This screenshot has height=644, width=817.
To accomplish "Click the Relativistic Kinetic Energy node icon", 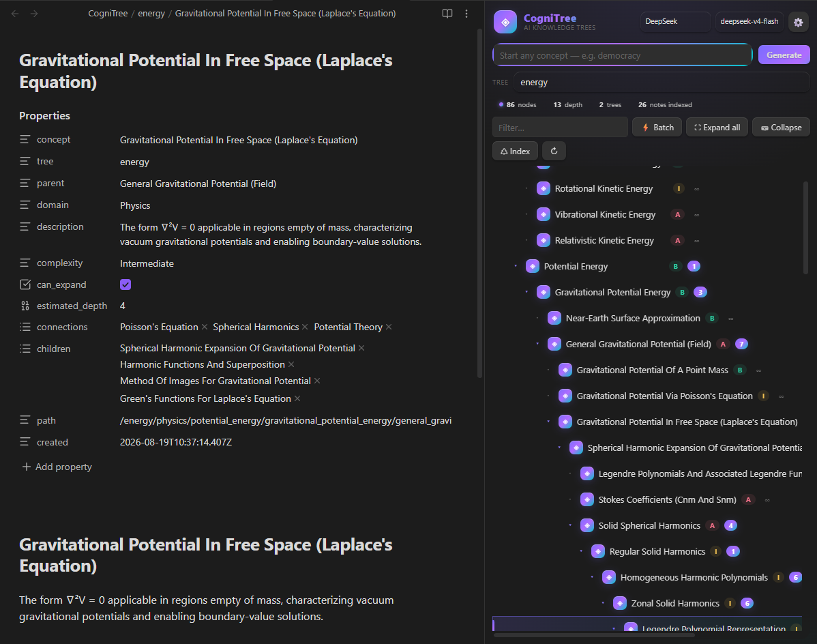I will [544, 240].
